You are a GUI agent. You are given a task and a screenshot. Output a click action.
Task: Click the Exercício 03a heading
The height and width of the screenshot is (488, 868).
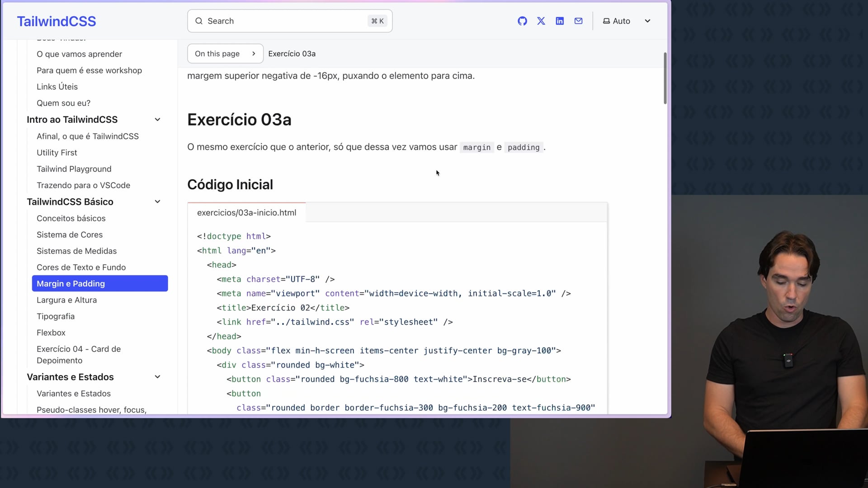(x=239, y=120)
